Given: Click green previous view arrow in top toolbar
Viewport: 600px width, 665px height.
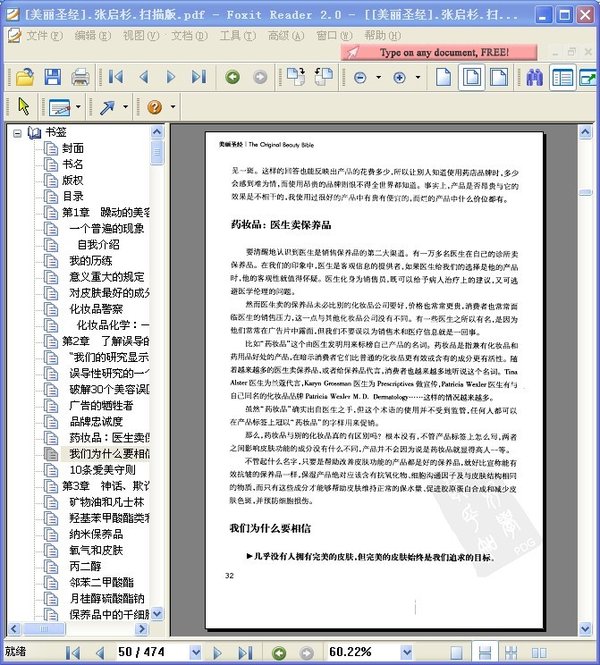Looking at the screenshot, I should (232, 77).
